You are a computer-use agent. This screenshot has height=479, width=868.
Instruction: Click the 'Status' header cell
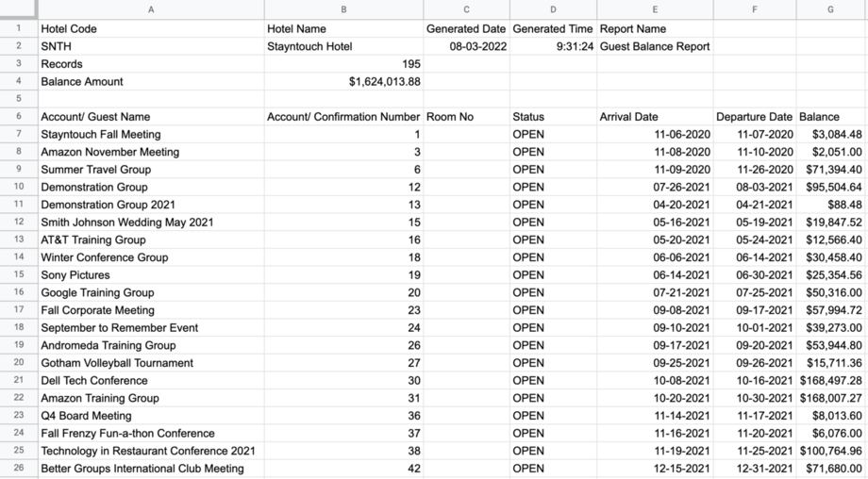click(x=553, y=117)
